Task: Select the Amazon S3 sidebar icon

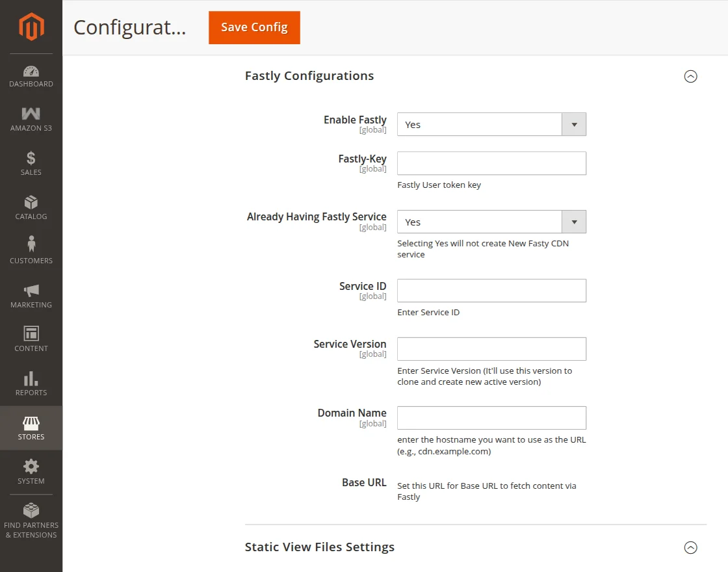Action: 31,120
